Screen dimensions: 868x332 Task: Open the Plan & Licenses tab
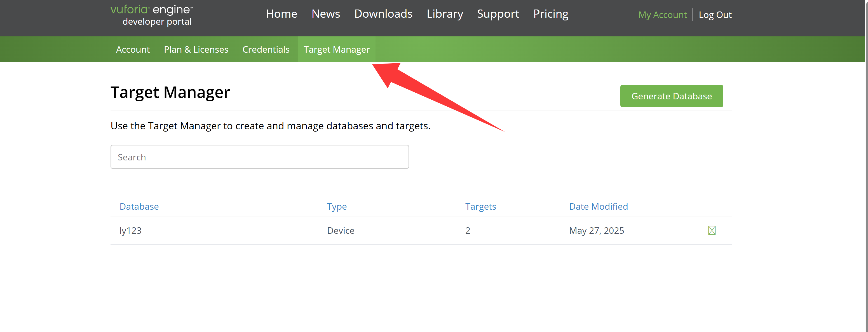point(196,50)
